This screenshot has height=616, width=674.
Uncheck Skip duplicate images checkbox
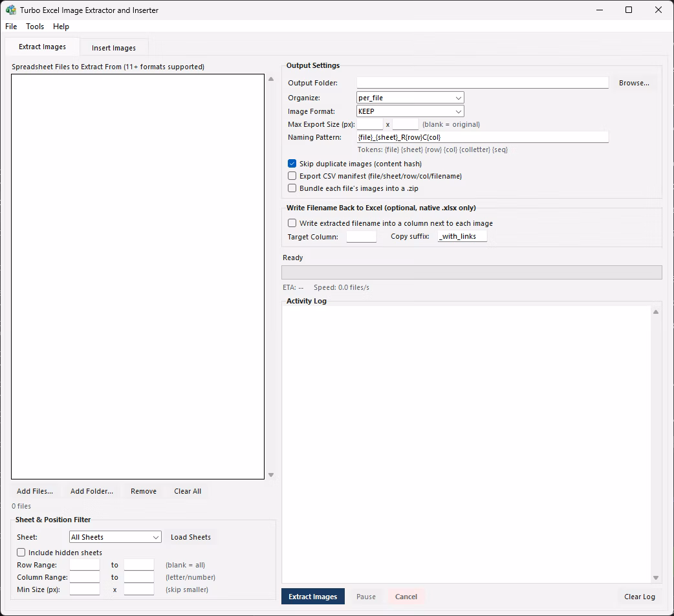(x=292, y=163)
